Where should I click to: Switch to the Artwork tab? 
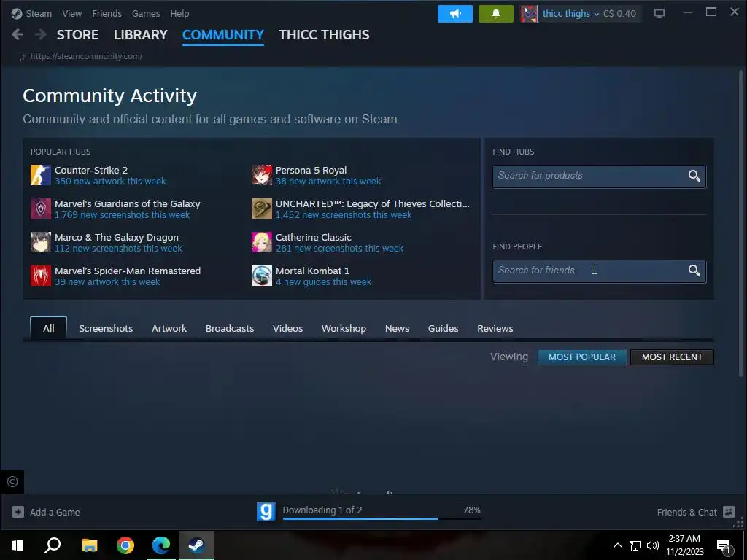coord(169,328)
